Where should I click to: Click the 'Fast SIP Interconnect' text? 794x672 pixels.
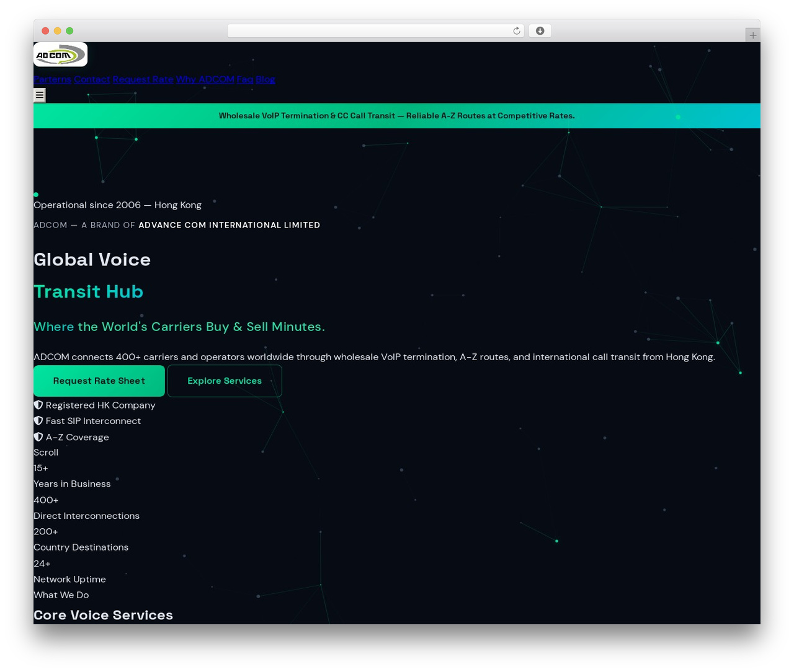pos(93,421)
